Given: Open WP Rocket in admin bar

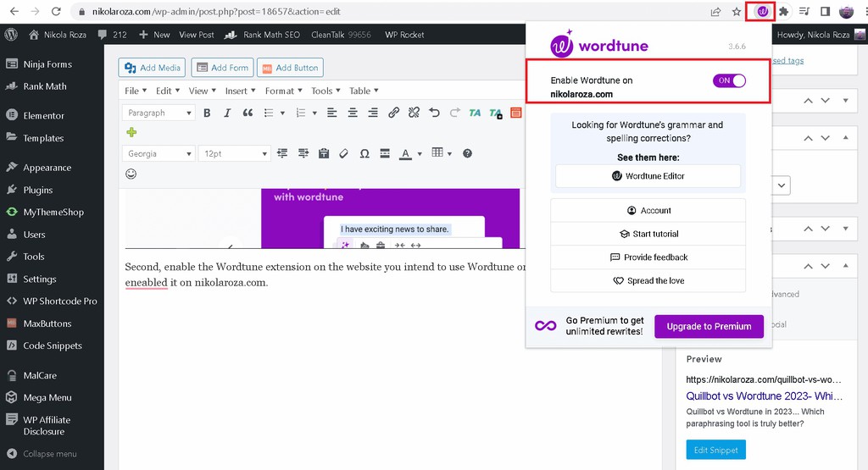Looking at the screenshot, I should (x=404, y=34).
